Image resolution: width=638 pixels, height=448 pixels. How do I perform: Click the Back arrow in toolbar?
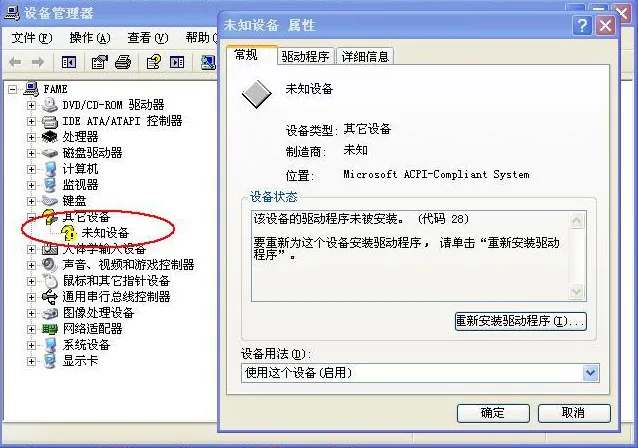pyautogui.click(x=15, y=62)
